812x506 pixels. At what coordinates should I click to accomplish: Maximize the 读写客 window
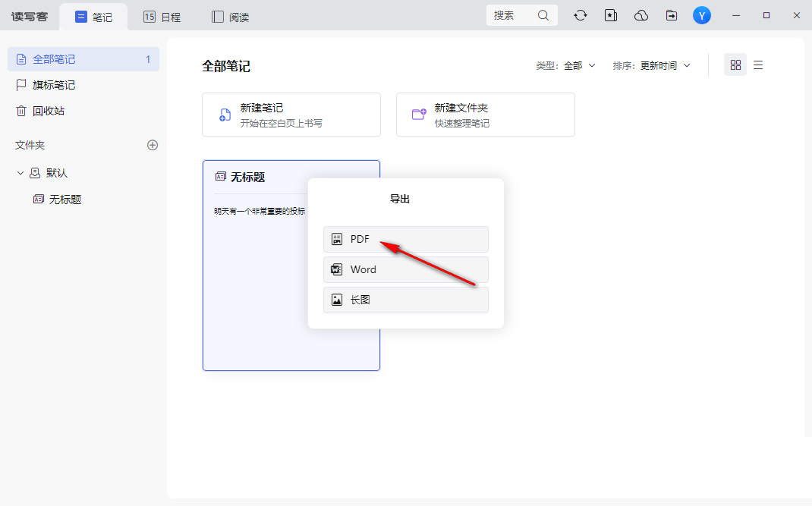coord(766,15)
